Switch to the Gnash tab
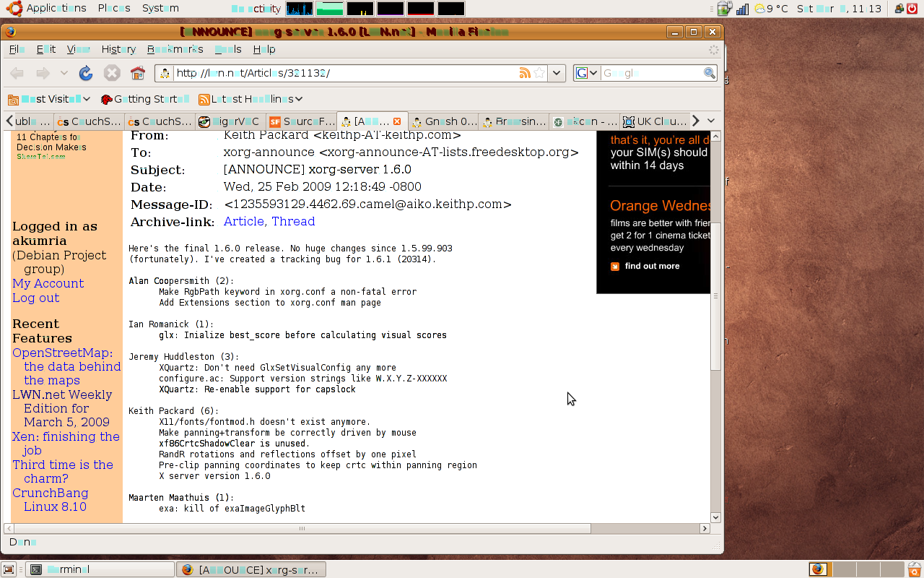924x578 pixels. (x=443, y=121)
